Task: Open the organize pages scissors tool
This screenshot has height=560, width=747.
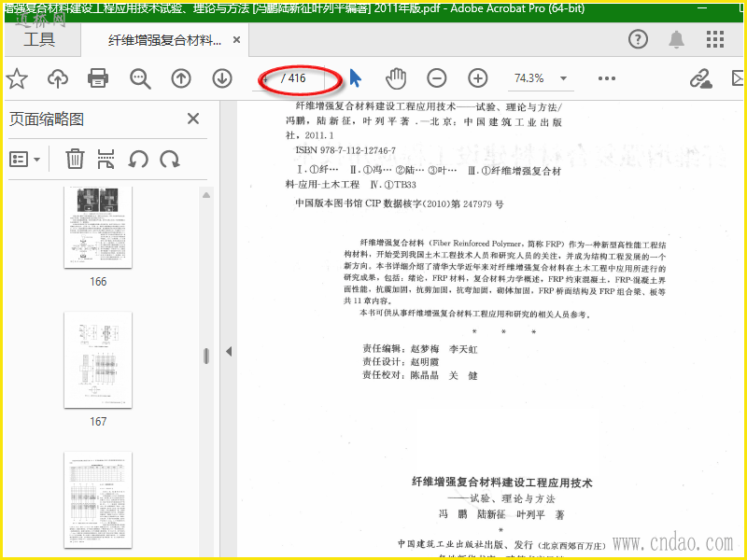Action: (106, 159)
